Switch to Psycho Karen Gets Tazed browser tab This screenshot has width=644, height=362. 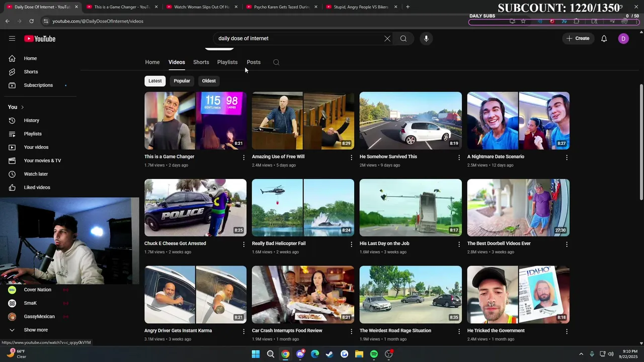pos(281,7)
